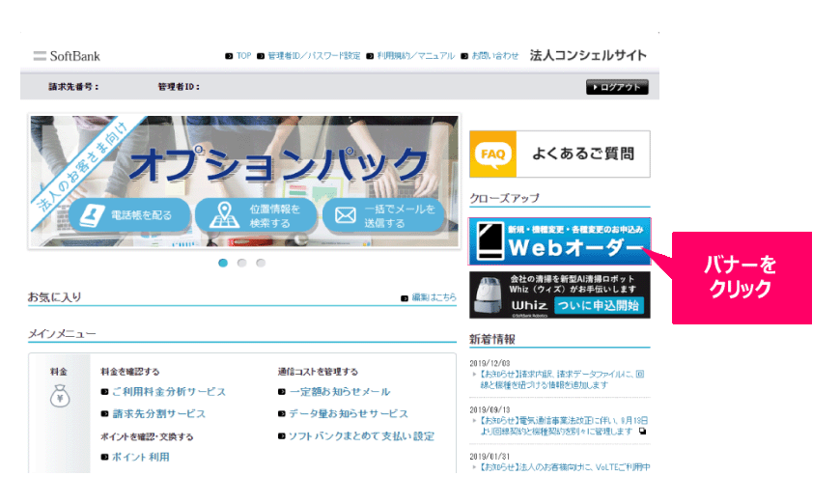Click the 一括でメールを送信する banner button
This screenshot has width=840, height=504.
point(383,215)
